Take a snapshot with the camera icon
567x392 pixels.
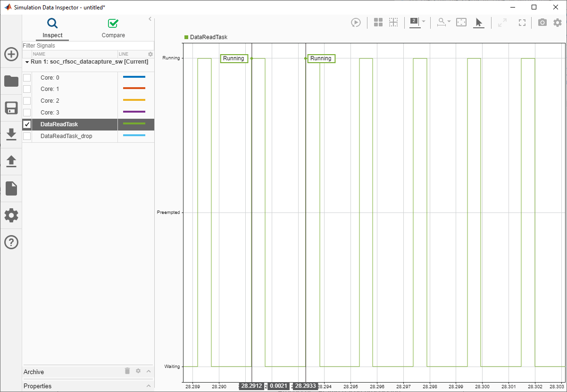coord(542,22)
